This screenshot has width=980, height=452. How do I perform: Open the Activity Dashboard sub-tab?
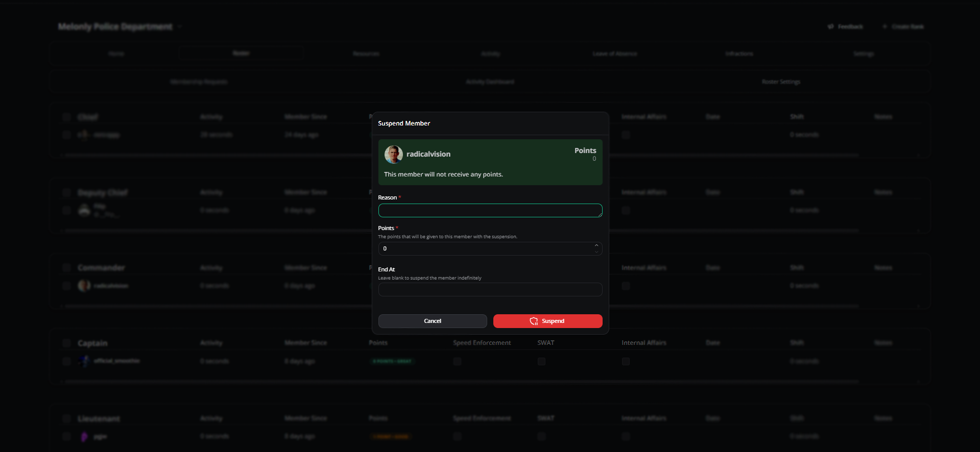(x=490, y=82)
